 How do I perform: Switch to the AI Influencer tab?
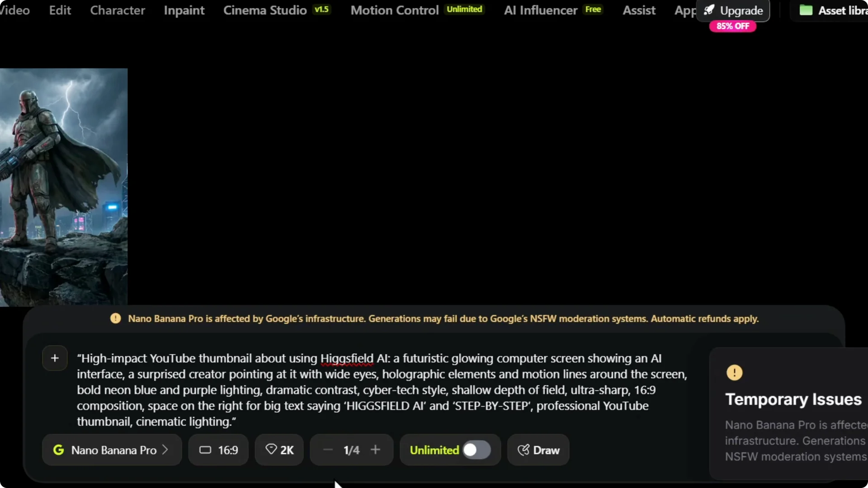coord(541,10)
